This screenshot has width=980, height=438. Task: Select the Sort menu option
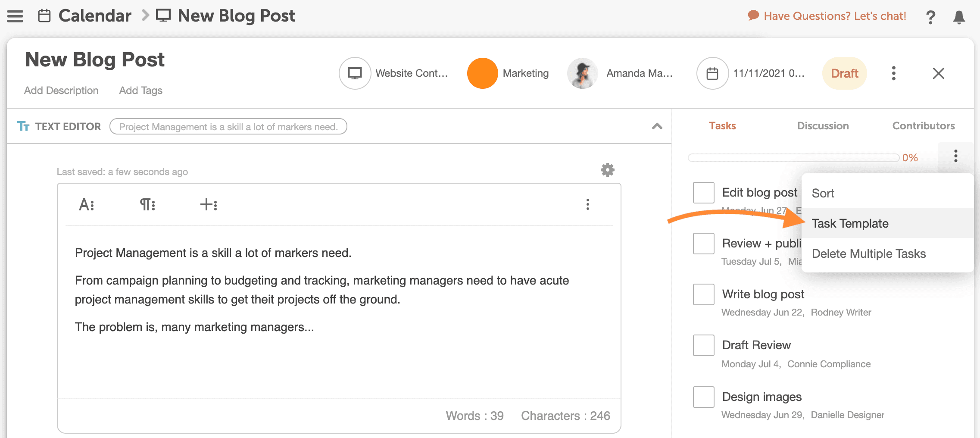887,193
